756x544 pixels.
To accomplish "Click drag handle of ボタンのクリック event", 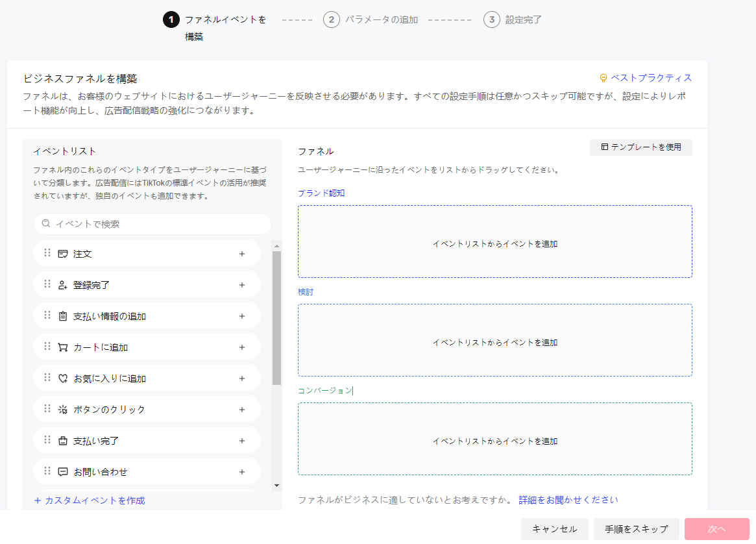I will pyautogui.click(x=47, y=409).
